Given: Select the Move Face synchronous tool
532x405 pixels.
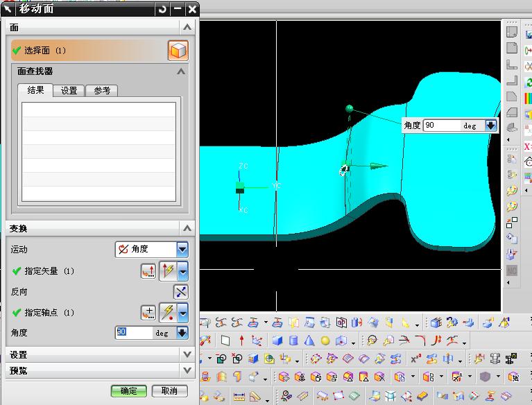Looking at the screenshot, I should 284,377.
